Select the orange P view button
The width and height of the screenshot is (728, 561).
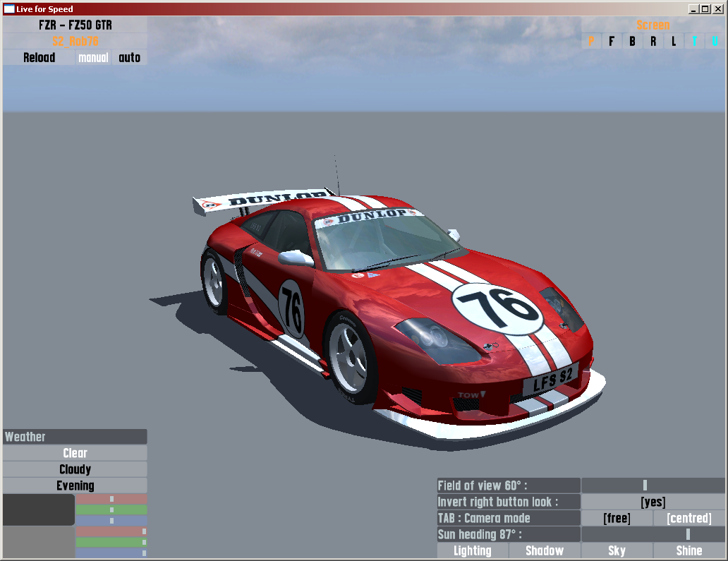[x=591, y=42]
